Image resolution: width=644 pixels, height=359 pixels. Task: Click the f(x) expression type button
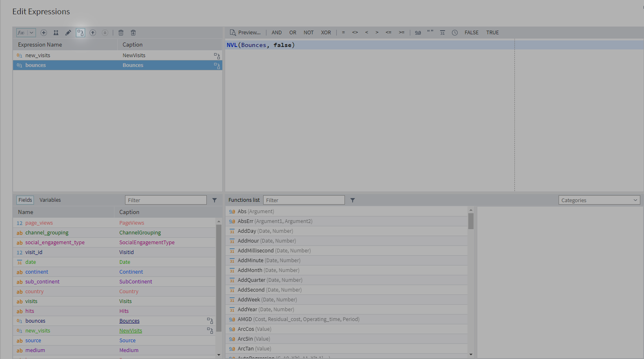click(22, 33)
